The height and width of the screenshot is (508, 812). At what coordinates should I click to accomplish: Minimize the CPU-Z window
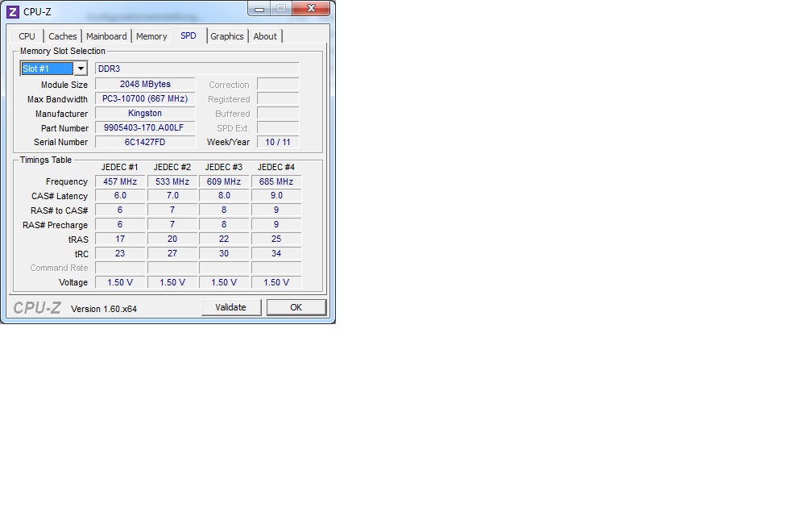tap(259, 8)
